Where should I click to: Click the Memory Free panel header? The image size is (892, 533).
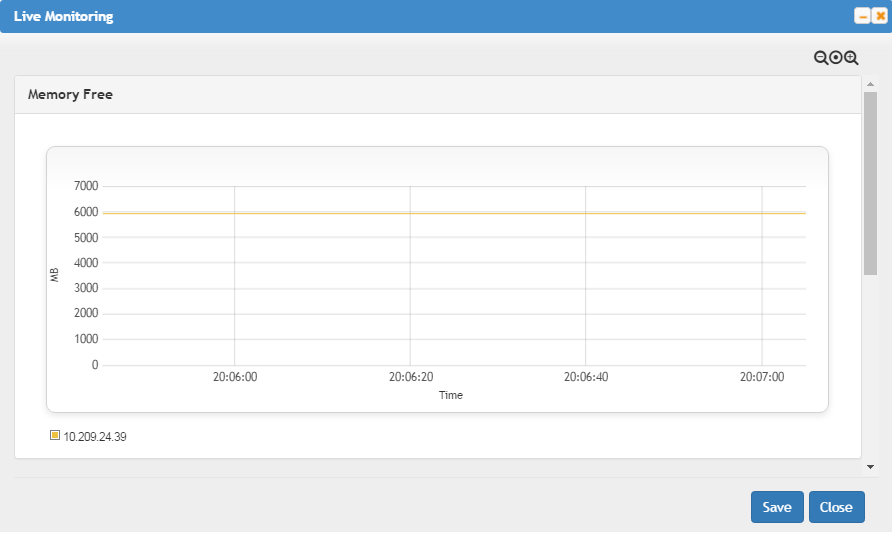click(70, 95)
